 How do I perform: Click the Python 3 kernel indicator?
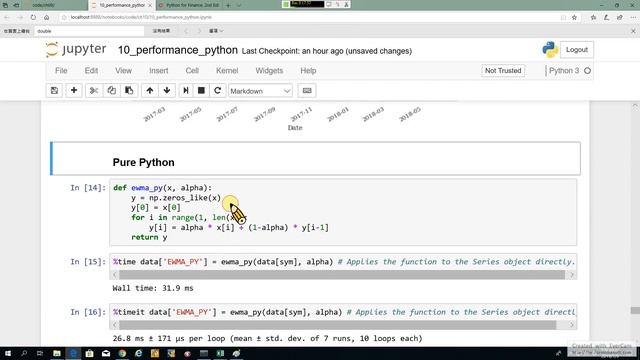point(569,71)
